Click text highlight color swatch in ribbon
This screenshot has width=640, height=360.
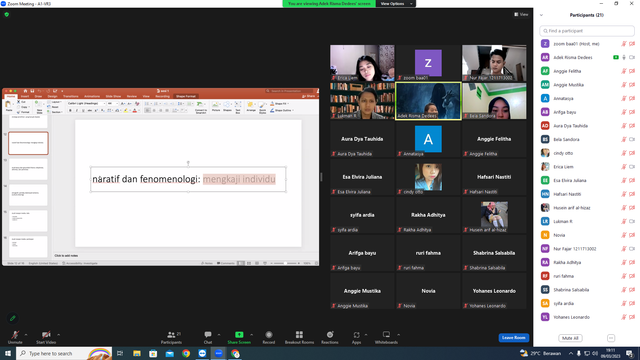[x=126, y=111]
